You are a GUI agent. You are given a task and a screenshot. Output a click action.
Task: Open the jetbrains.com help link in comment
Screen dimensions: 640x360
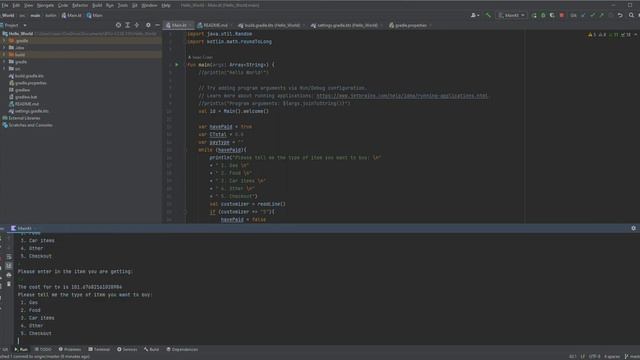pos(402,96)
